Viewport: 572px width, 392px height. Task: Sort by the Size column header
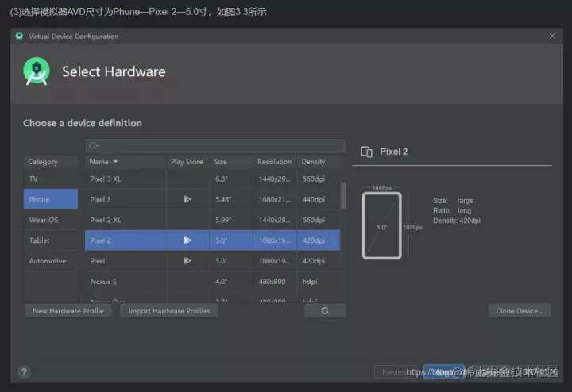coord(230,162)
